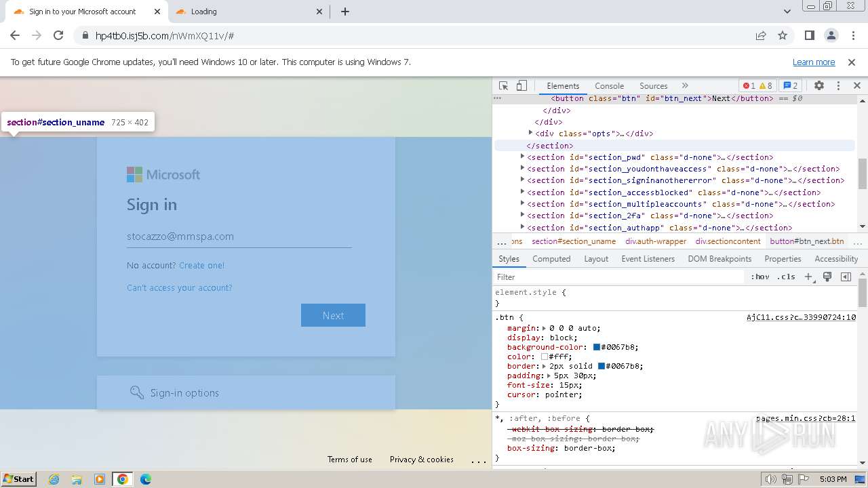Screen dimensions: 868x488
Task: Switch to the Sources tab
Action: point(653,85)
